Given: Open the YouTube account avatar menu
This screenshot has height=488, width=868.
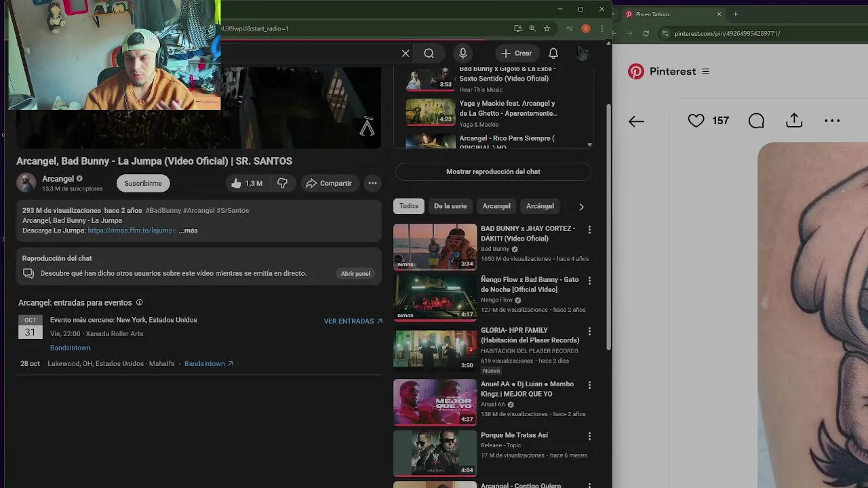Looking at the screenshot, I should pyautogui.click(x=582, y=54).
